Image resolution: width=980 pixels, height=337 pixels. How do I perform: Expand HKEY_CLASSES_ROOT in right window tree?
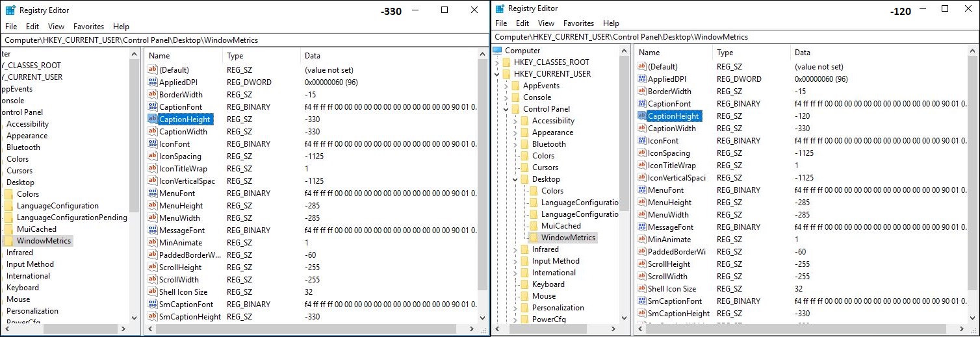point(497,62)
